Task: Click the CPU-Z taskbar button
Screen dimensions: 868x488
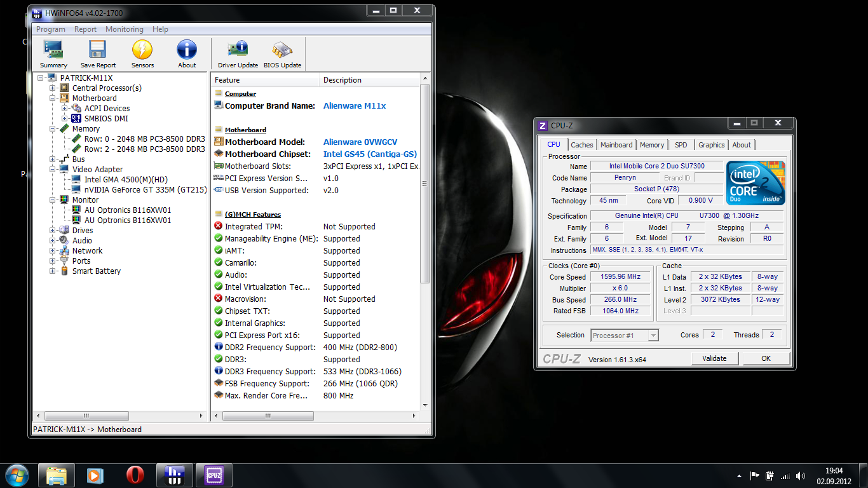Action: [x=214, y=475]
